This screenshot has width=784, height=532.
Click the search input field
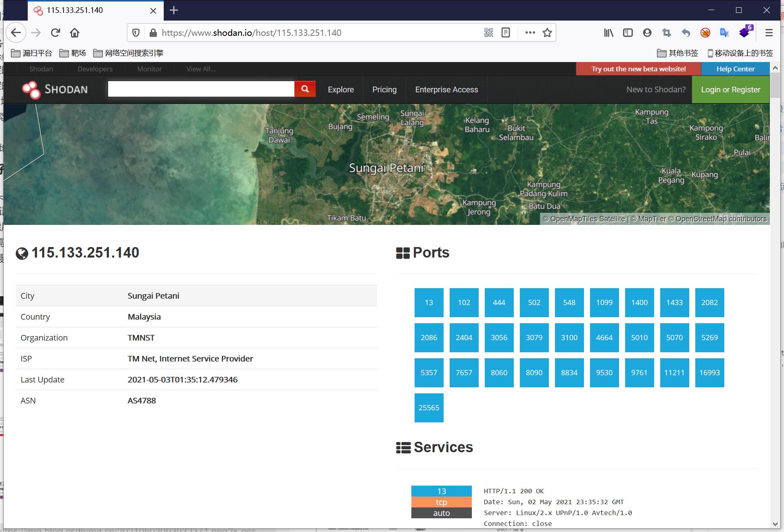click(201, 89)
